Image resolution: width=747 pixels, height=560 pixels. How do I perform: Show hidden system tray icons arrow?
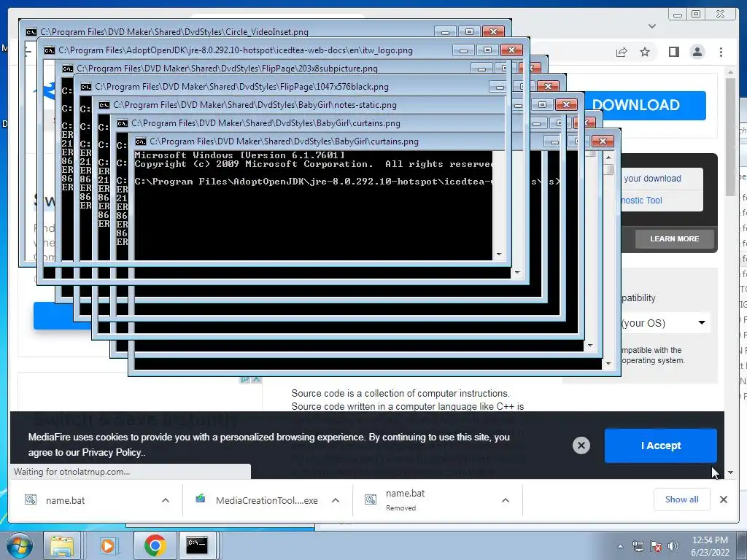point(620,546)
